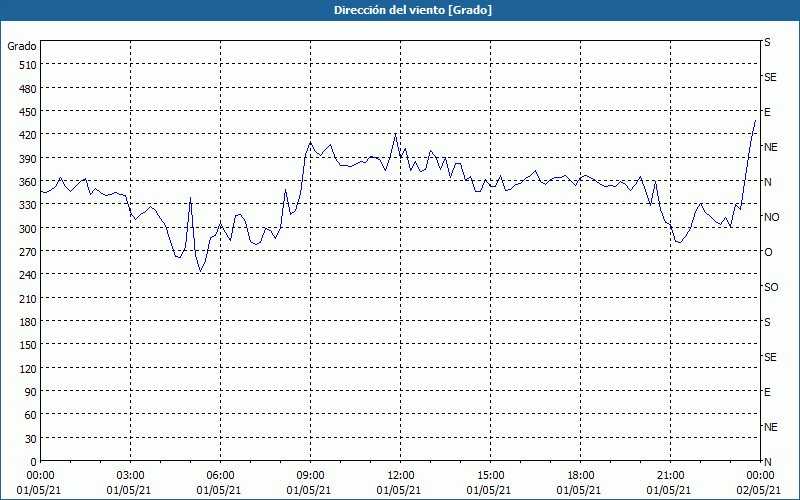800x500 pixels.
Task: Click the 480 value on the degree axis
Action: tap(29, 89)
